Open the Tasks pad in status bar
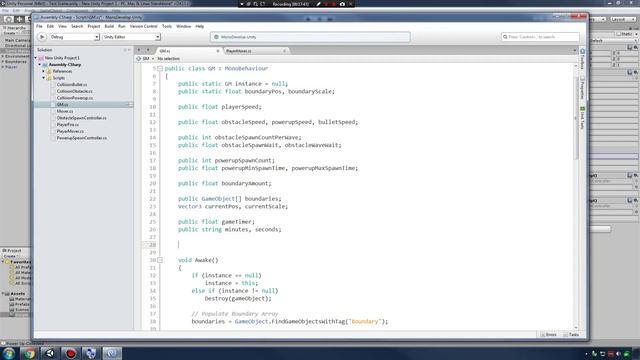This screenshot has width=640, height=360. [571, 335]
